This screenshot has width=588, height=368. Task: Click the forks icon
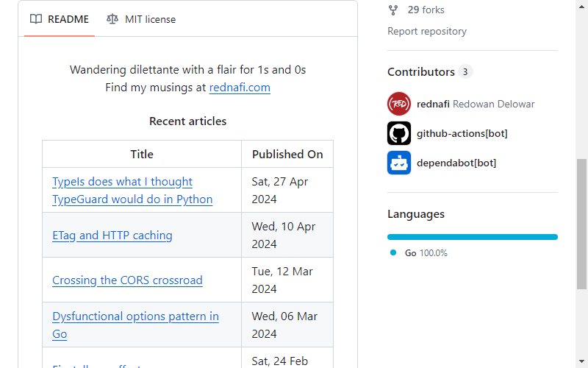(393, 10)
